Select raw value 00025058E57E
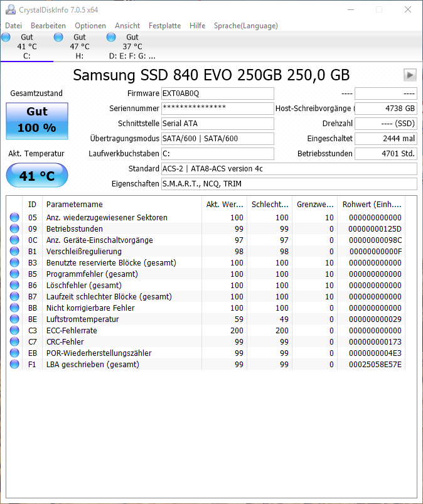The height and width of the screenshot is (504, 423). 375,365
